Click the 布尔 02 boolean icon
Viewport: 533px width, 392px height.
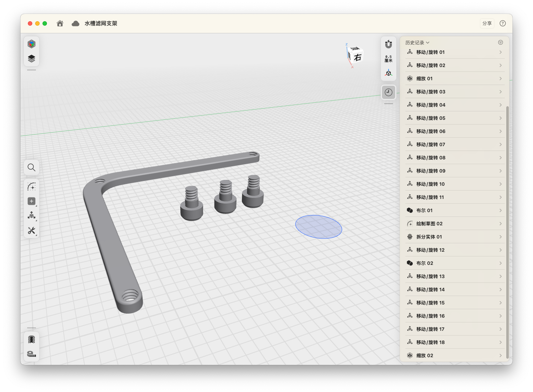click(410, 263)
